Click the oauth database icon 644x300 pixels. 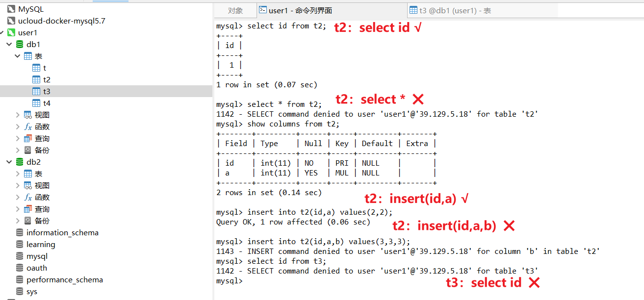pyautogui.click(x=20, y=268)
